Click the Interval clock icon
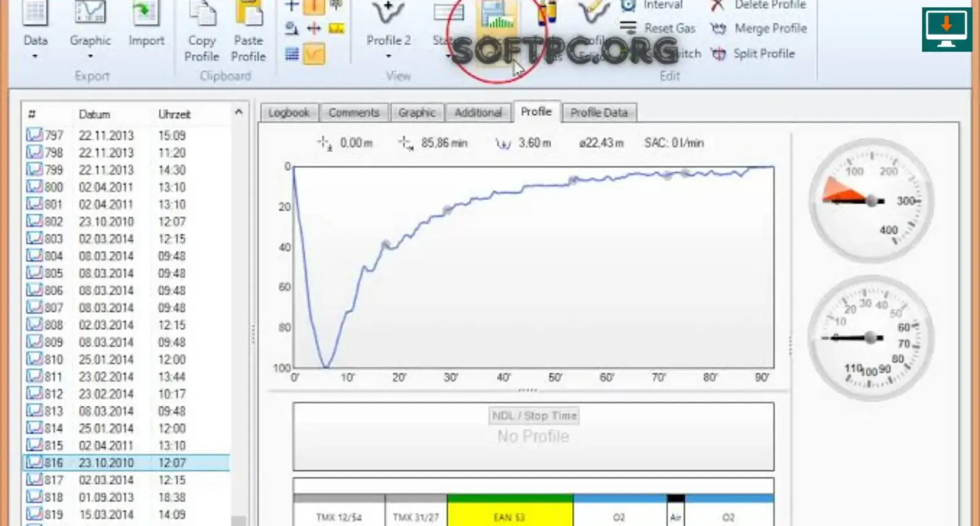Screen dimensions: 980x526 click(x=628, y=6)
